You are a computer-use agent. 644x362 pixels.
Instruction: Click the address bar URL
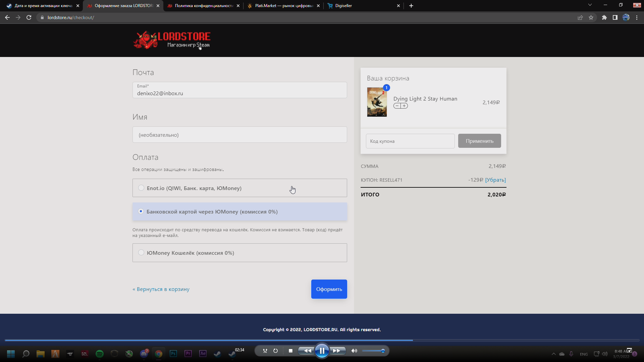click(71, 17)
